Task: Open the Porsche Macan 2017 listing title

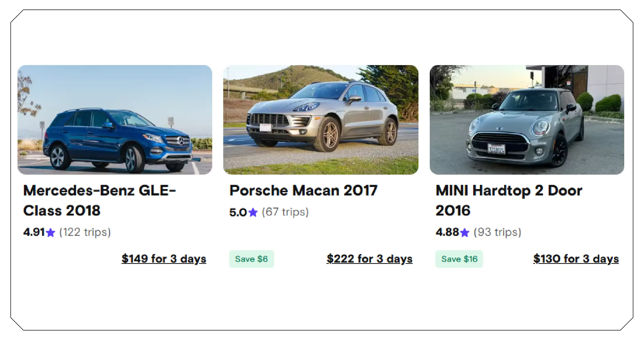Action: [x=304, y=191]
